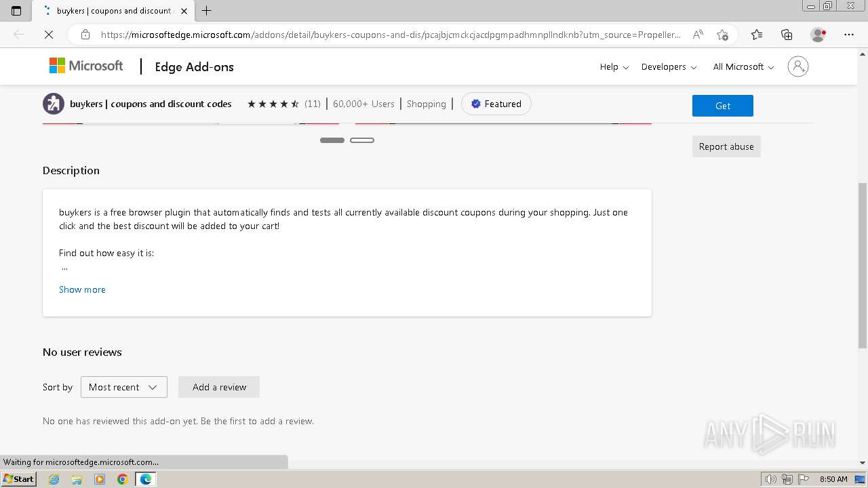
Task: Add this page to favorites
Action: [722, 35]
